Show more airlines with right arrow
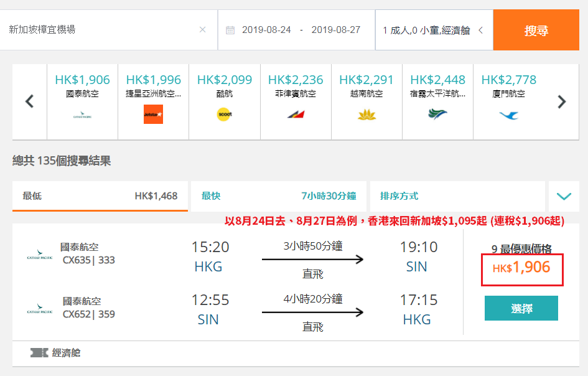The height and width of the screenshot is (376, 588). (561, 101)
